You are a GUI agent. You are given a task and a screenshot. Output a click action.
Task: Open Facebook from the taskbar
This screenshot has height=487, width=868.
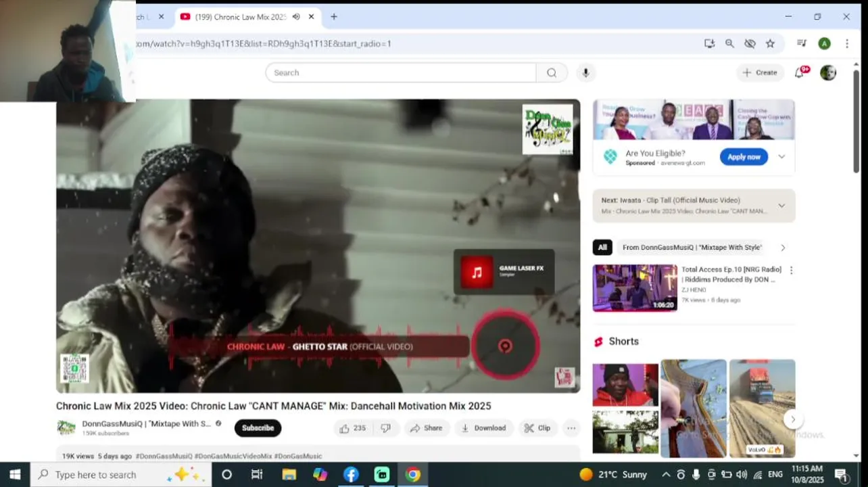point(351,475)
